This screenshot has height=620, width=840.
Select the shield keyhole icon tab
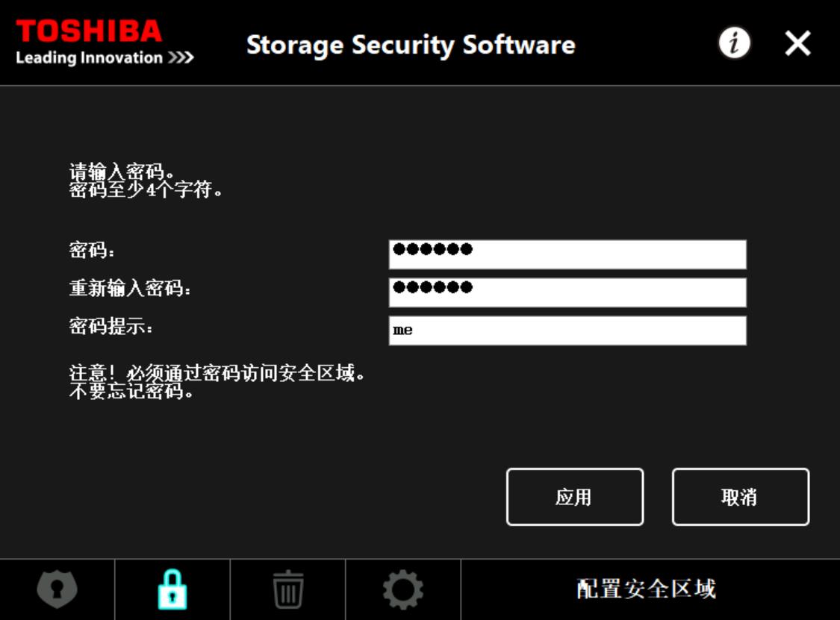(x=57, y=589)
